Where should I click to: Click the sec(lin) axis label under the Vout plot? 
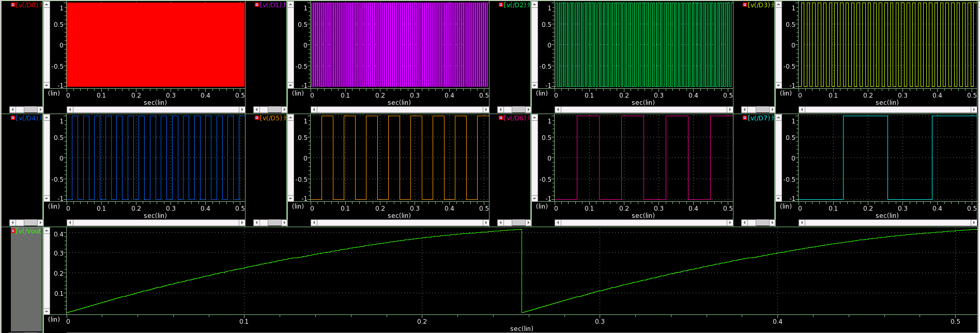click(x=522, y=328)
